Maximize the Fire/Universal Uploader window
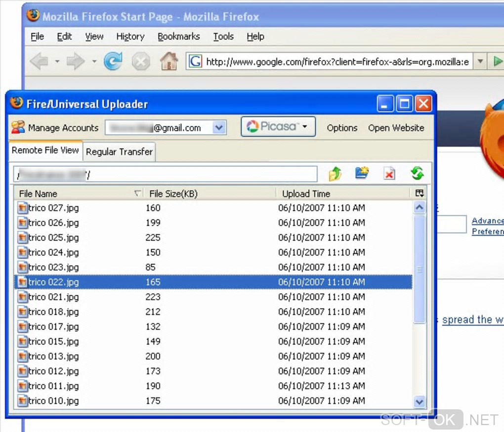 404,104
